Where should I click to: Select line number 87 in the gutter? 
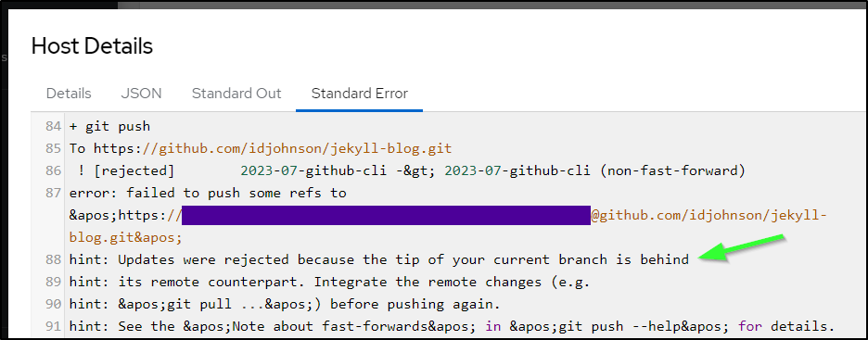click(x=53, y=193)
